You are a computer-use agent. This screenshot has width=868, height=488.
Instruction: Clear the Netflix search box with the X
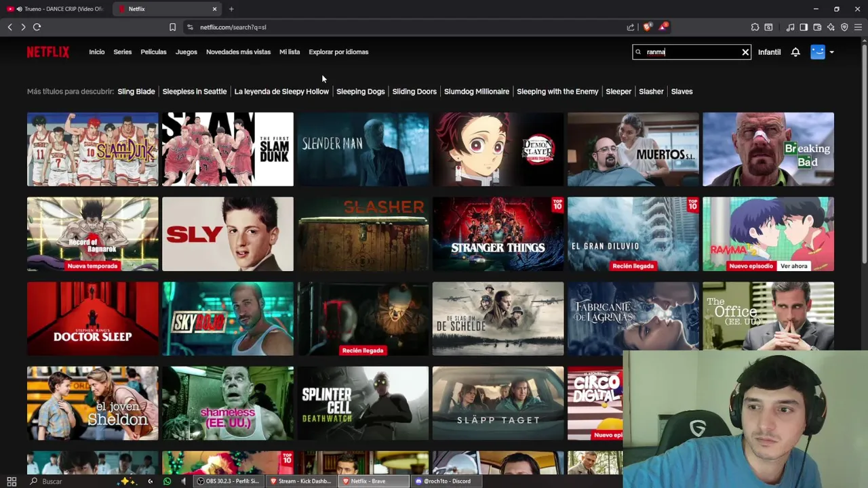point(745,52)
